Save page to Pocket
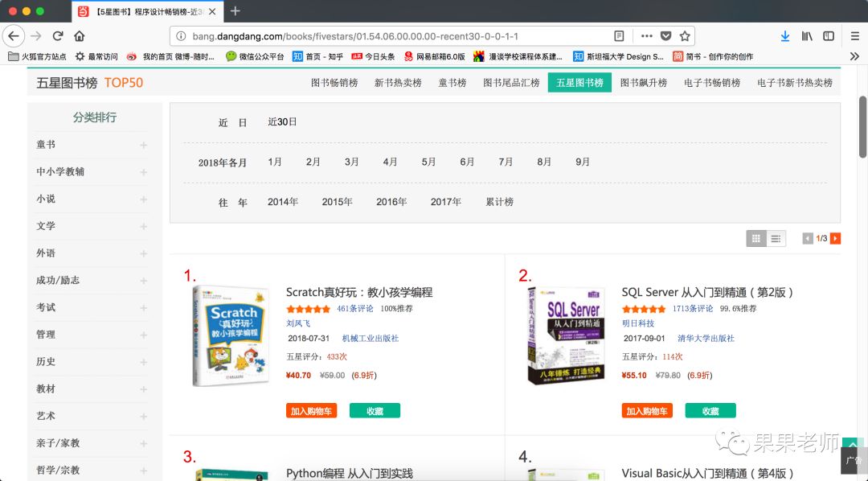Viewport: 868px width, 481px height. tap(666, 36)
